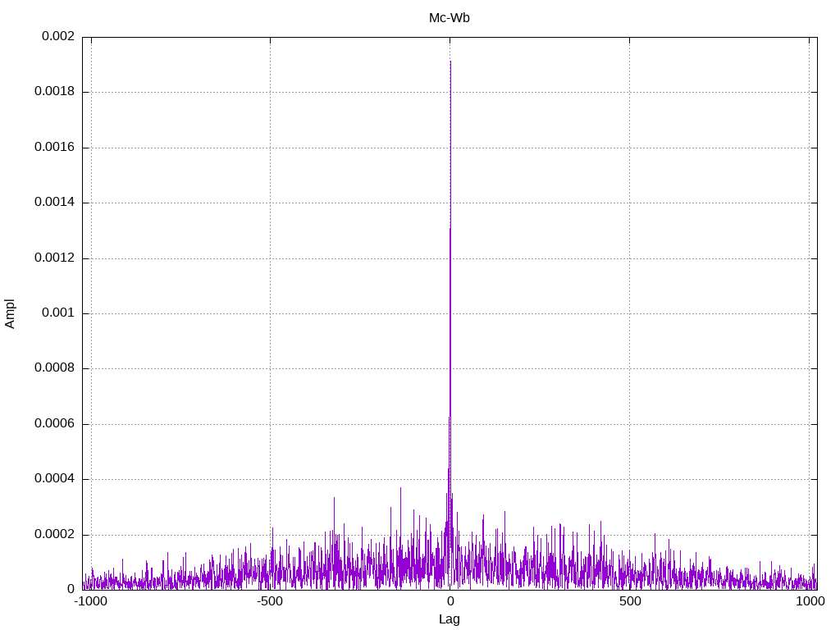
Task: Select the 0.002 y-axis tick label
Action: point(54,36)
